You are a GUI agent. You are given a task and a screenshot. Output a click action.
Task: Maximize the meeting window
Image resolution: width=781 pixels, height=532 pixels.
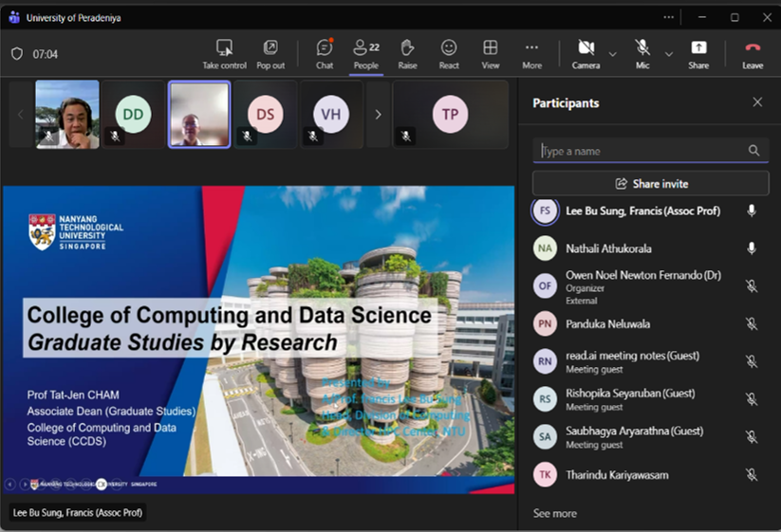pyautogui.click(x=735, y=17)
